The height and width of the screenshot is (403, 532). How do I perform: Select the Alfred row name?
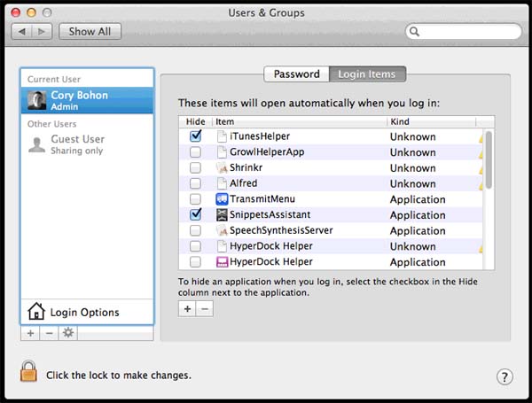tap(243, 183)
